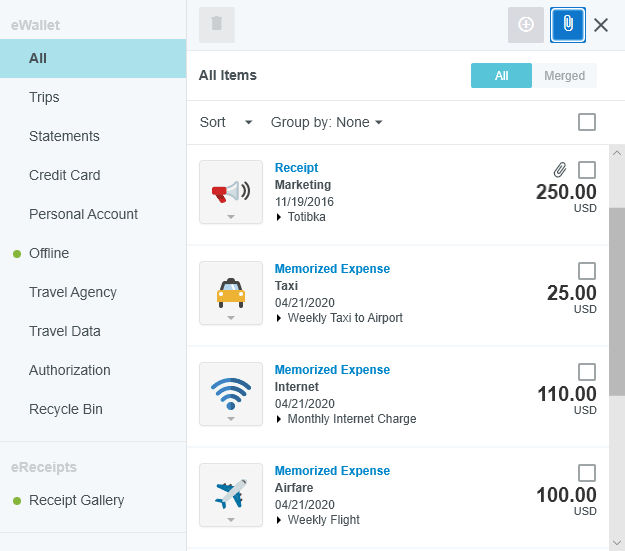
Task: Open dropdown arrow under Marketing icon
Action: click(231, 217)
